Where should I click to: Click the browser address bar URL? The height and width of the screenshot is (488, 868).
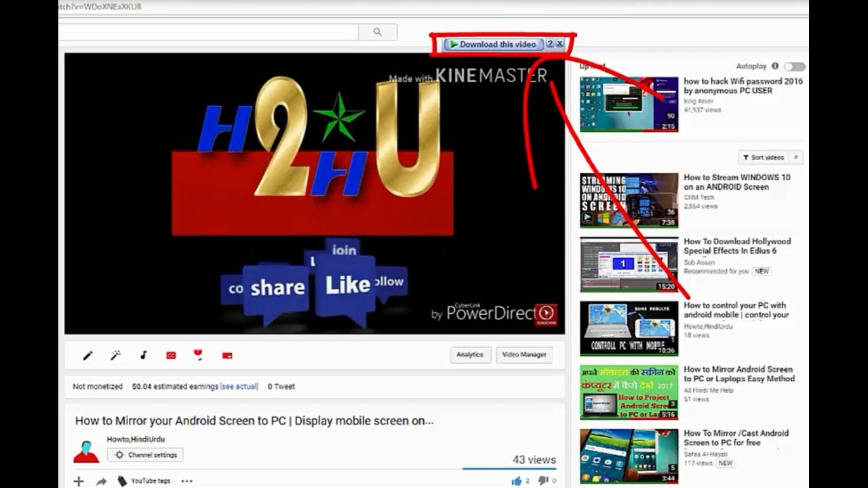pos(100,7)
